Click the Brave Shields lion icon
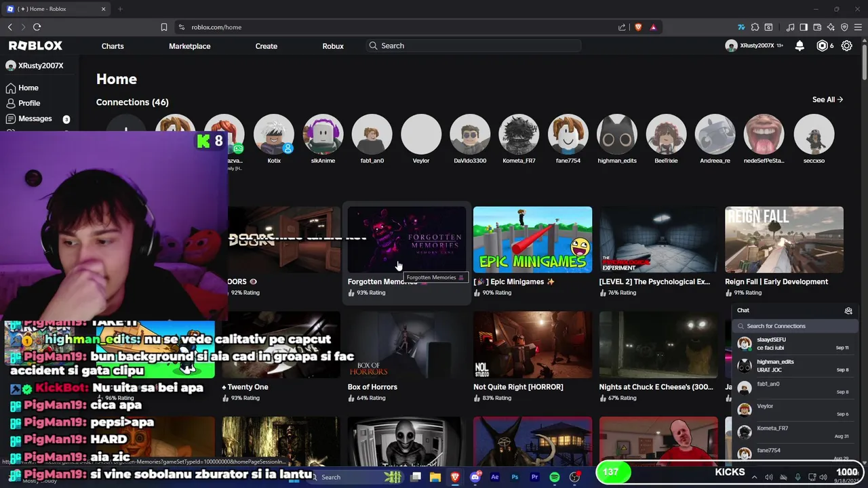The height and width of the screenshot is (488, 868). [638, 27]
